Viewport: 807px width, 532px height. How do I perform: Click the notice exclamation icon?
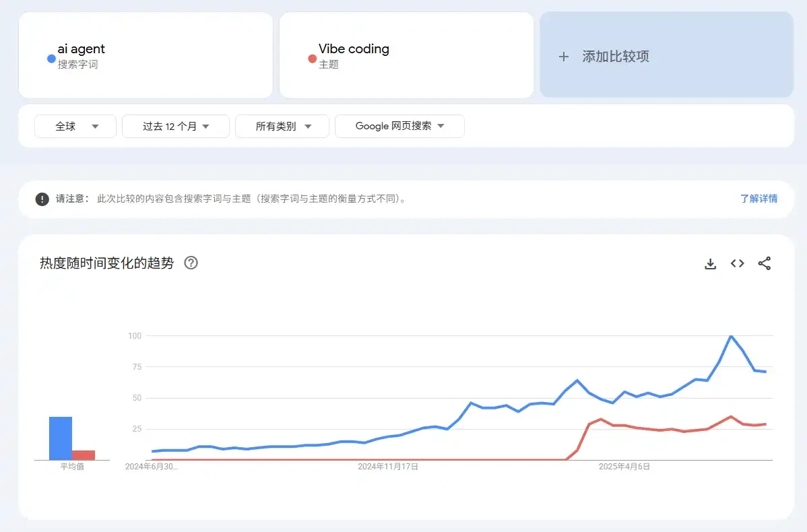pos(42,199)
